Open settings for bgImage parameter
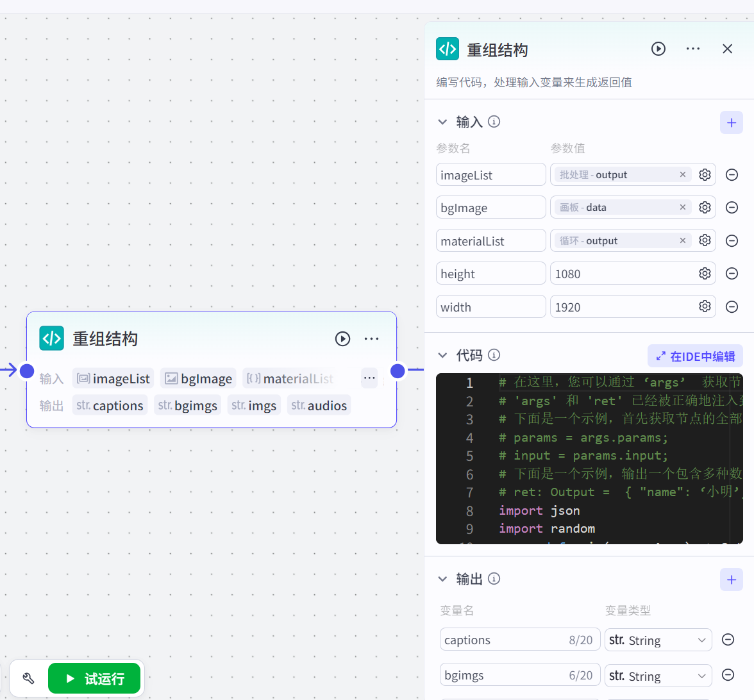 point(705,207)
